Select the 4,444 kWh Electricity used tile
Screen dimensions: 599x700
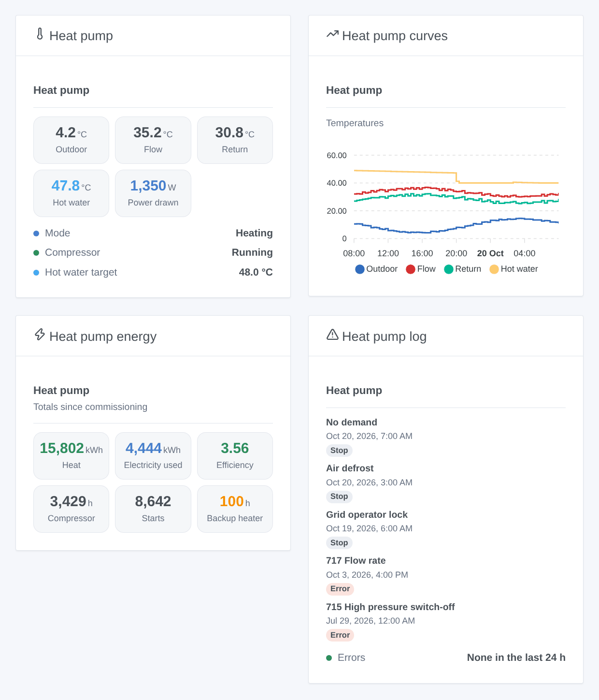click(x=153, y=456)
